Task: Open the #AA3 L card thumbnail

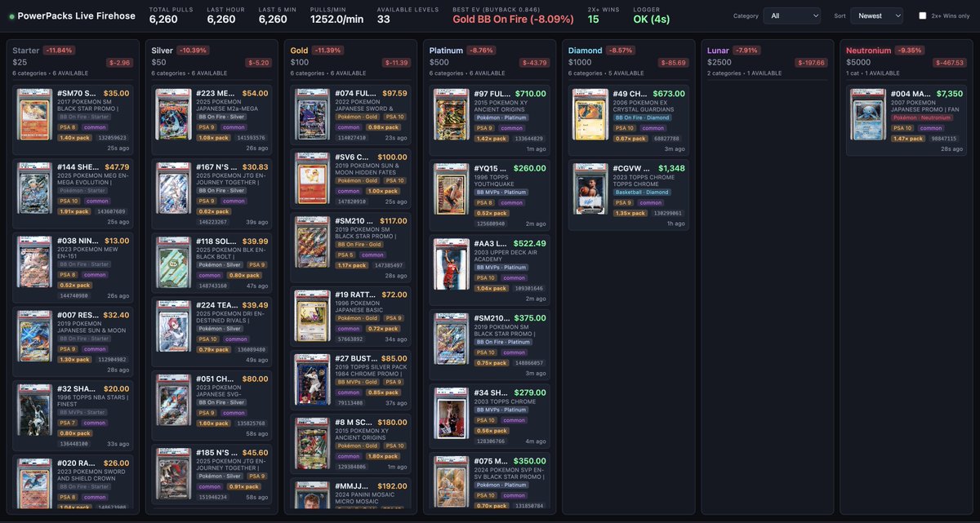Action: (x=452, y=264)
